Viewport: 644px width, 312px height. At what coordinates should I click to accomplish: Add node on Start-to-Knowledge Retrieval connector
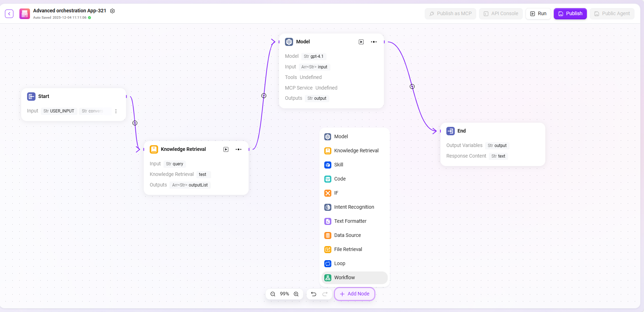(135, 123)
